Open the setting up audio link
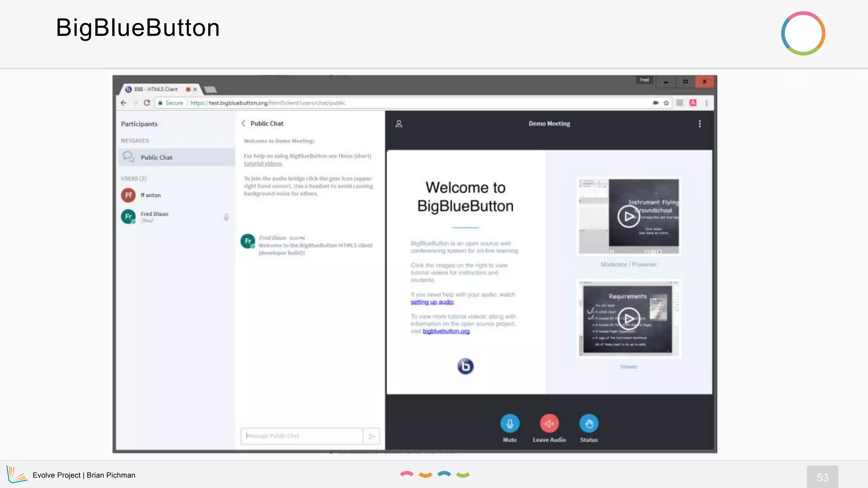Screen dimensions: 868x488 point(432,302)
